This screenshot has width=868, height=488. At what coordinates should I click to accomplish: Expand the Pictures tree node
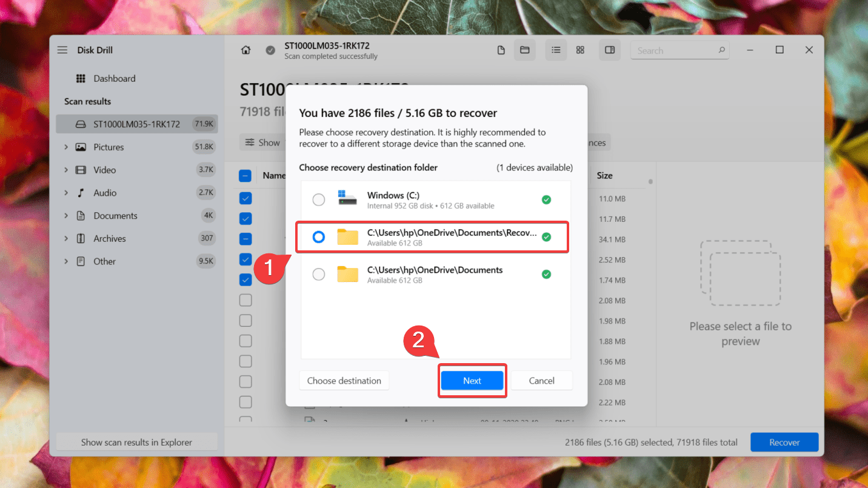click(65, 147)
